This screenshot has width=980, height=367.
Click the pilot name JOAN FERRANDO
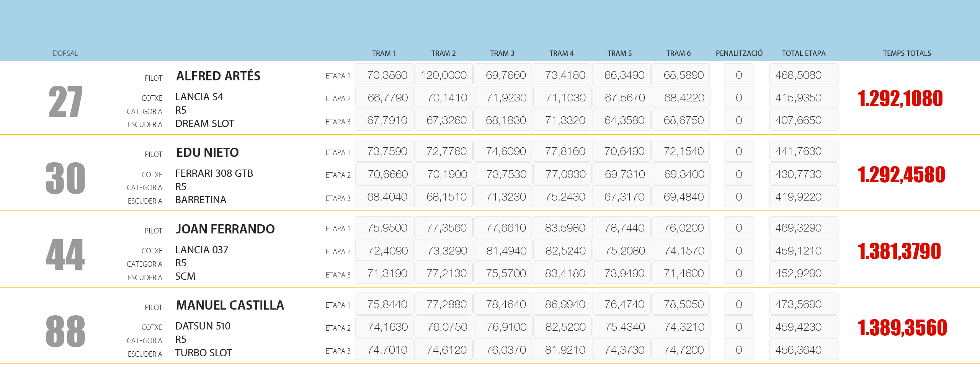point(225,229)
